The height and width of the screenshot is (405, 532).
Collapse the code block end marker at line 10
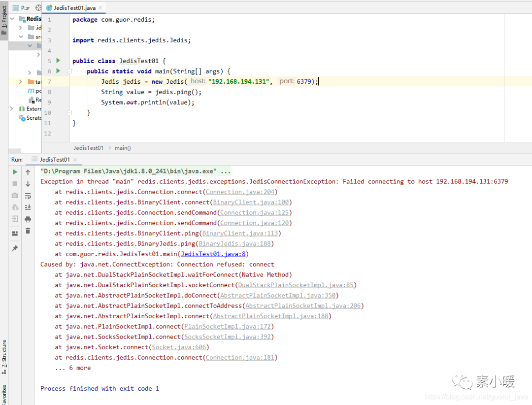pyautogui.click(x=69, y=113)
